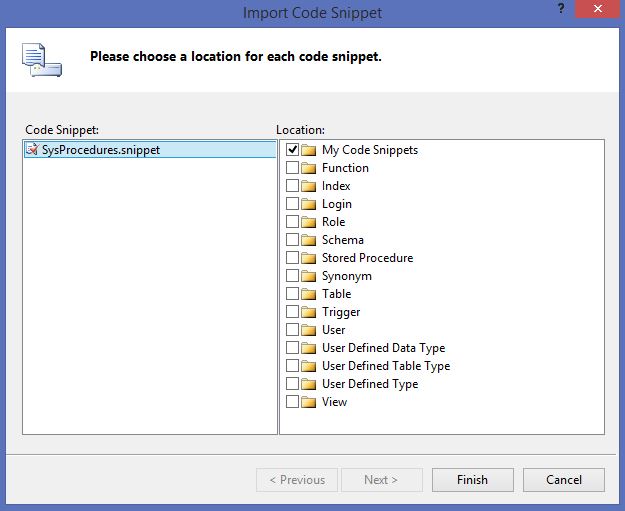Open help with the question mark icon

click(561, 8)
